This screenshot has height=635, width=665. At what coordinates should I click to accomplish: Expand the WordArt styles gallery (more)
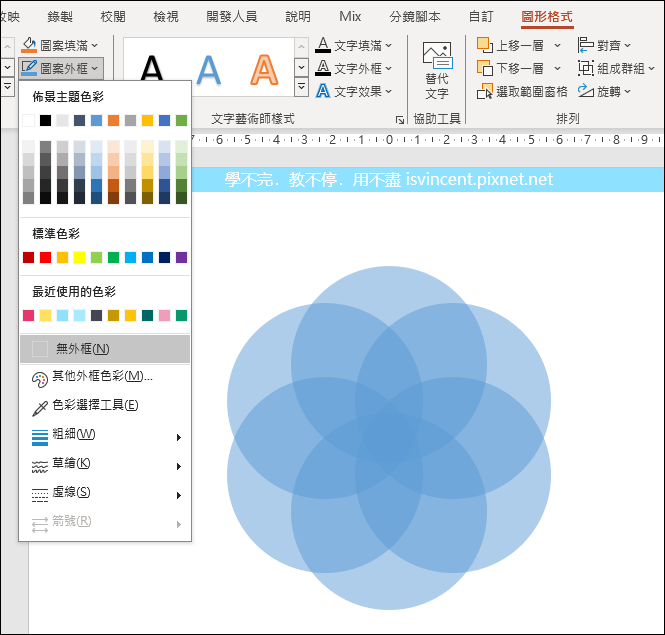[301, 87]
